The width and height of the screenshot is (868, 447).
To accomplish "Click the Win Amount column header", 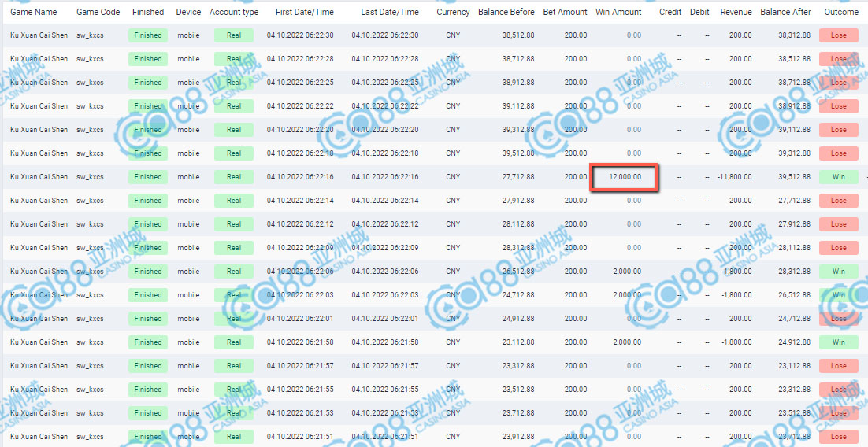I will [618, 12].
